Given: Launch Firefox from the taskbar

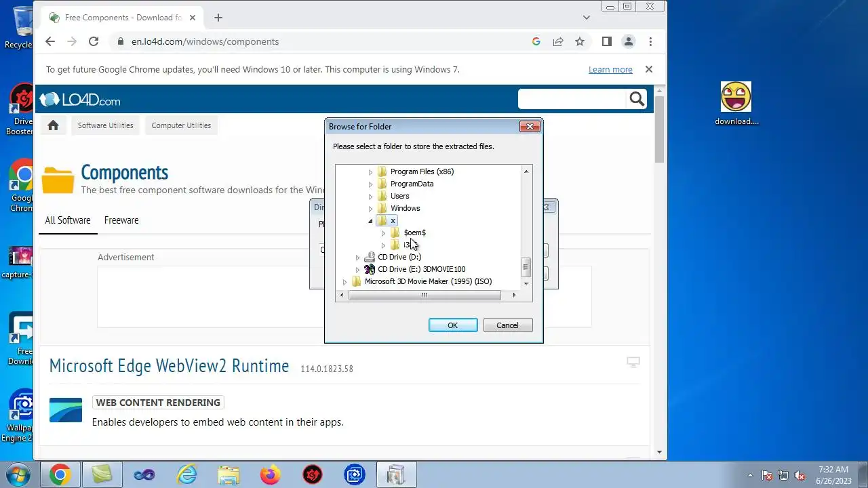Looking at the screenshot, I should click(270, 475).
